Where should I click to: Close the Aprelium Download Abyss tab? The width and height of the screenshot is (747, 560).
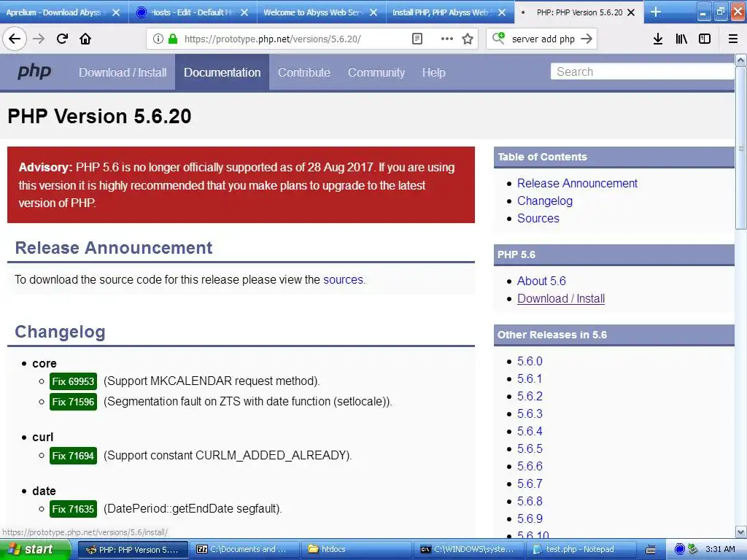pyautogui.click(x=116, y=12)
